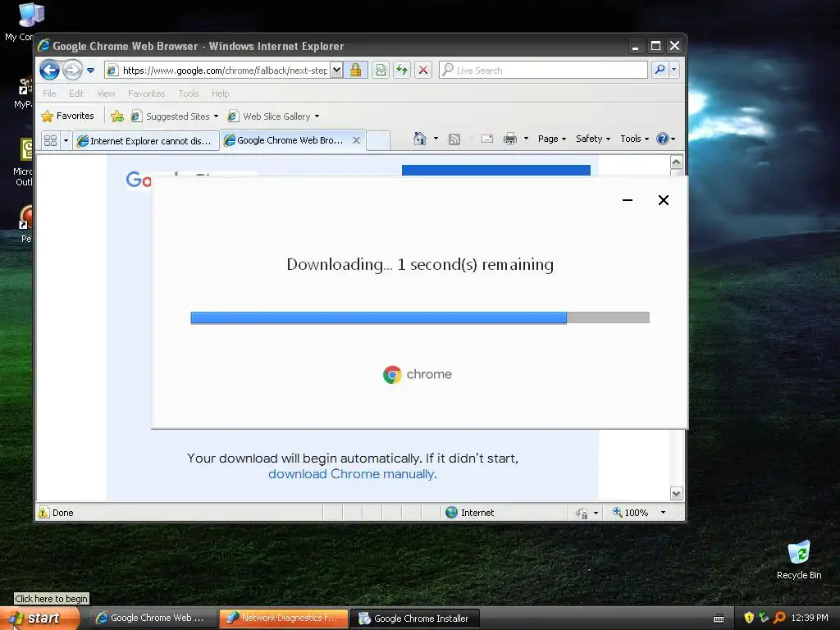Click the red Stop loading icon

coord(423,71)
